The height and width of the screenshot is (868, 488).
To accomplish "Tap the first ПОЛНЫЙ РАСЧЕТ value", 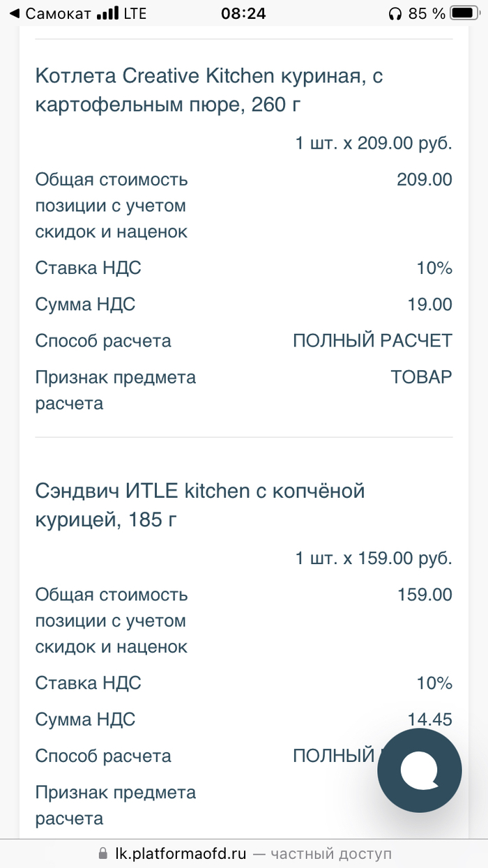I will coord(372,341).
